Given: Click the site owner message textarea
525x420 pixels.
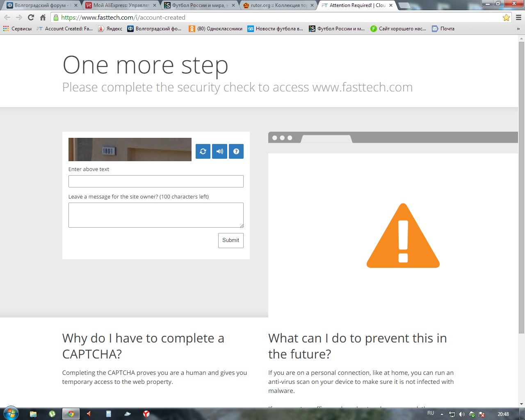Looking at the screenshot, I should point(156,215).
